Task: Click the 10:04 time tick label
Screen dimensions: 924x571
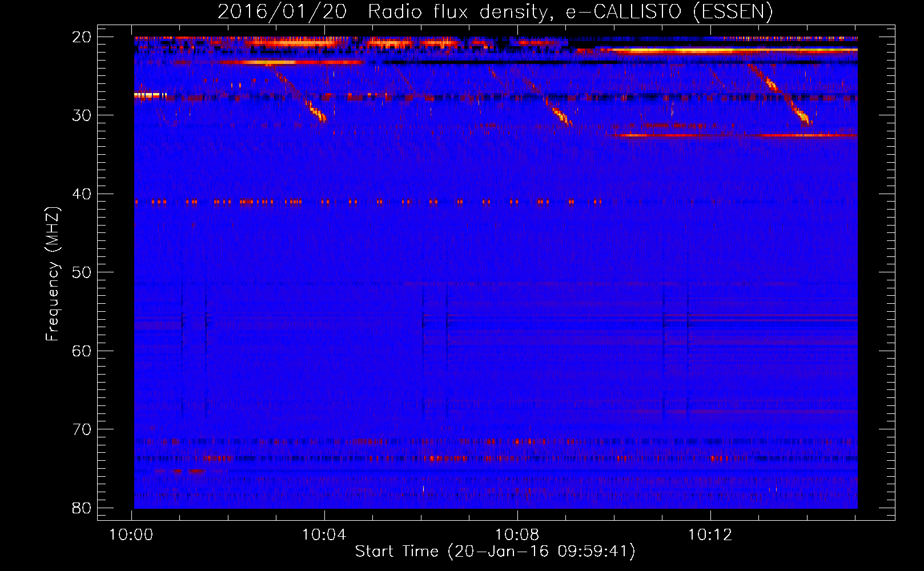Action: point(324,535)
